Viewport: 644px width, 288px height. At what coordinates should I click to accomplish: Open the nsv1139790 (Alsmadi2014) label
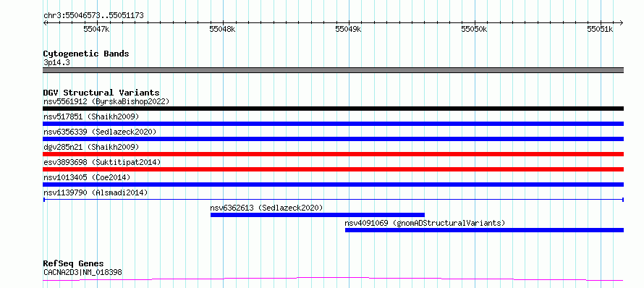pyautogui.click(x=96, y=192)
